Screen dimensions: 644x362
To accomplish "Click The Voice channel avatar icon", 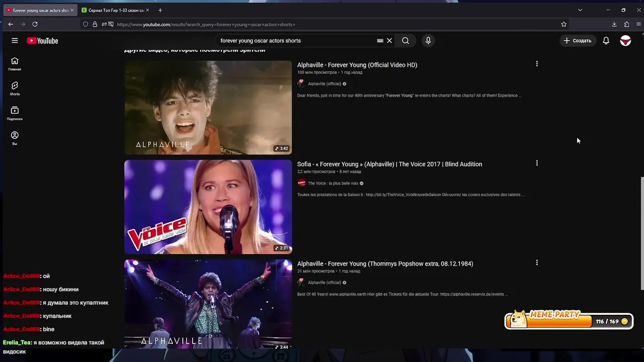I will [x=301, y=183].
